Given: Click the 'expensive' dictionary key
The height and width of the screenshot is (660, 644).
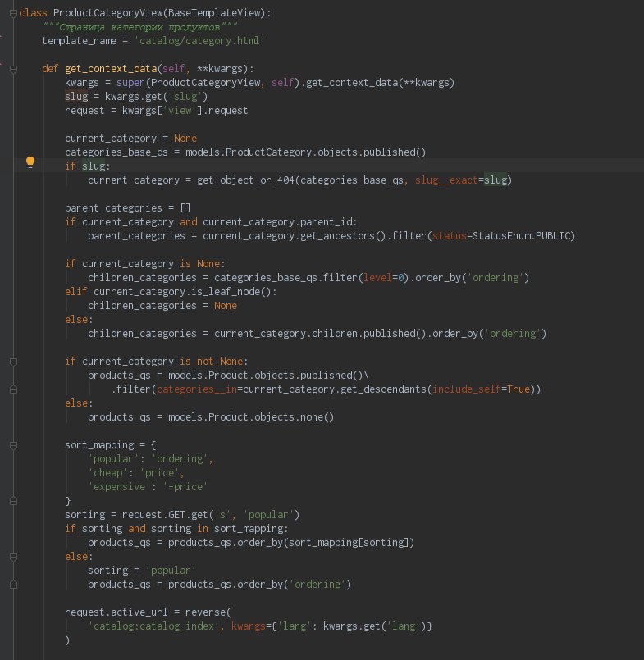Looking at the screenshot, I should 119,487.
